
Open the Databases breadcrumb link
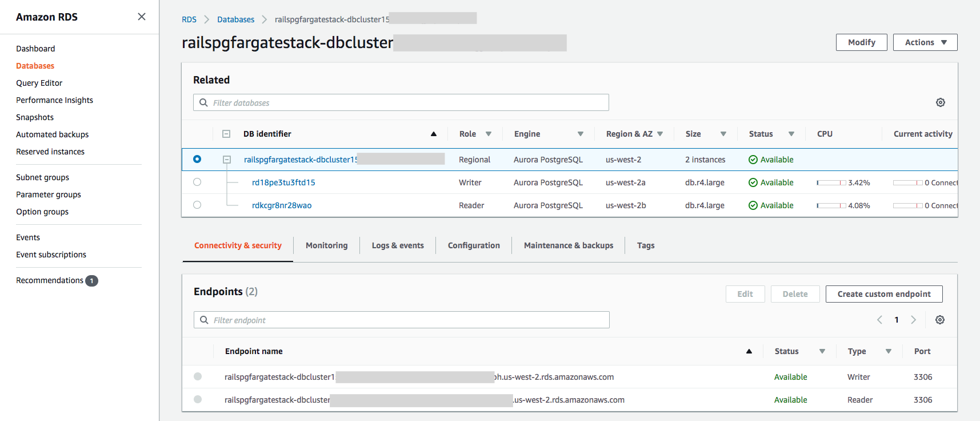[x=236, y=19]
